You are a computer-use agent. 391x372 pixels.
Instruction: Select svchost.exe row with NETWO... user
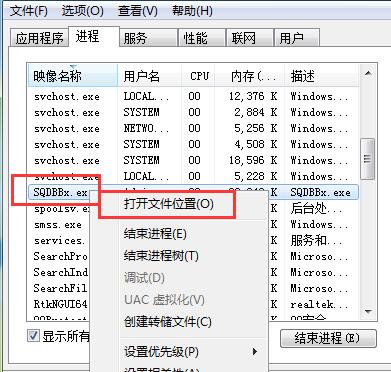tap(193, 128)
